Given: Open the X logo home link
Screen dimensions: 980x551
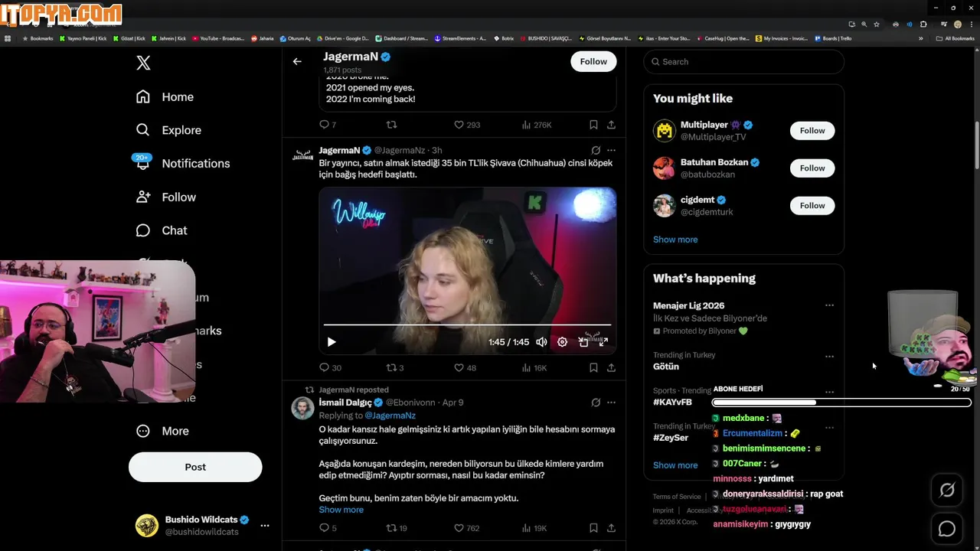Looking at the screenshot, I should (x=143, y=63).
